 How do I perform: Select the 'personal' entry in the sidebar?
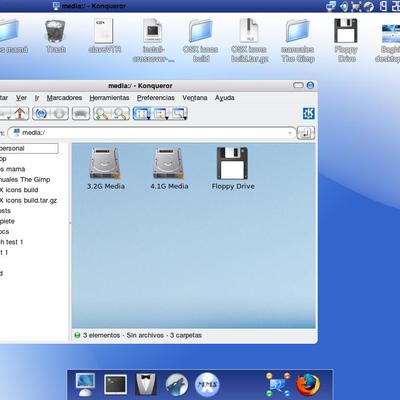[29, 148]
